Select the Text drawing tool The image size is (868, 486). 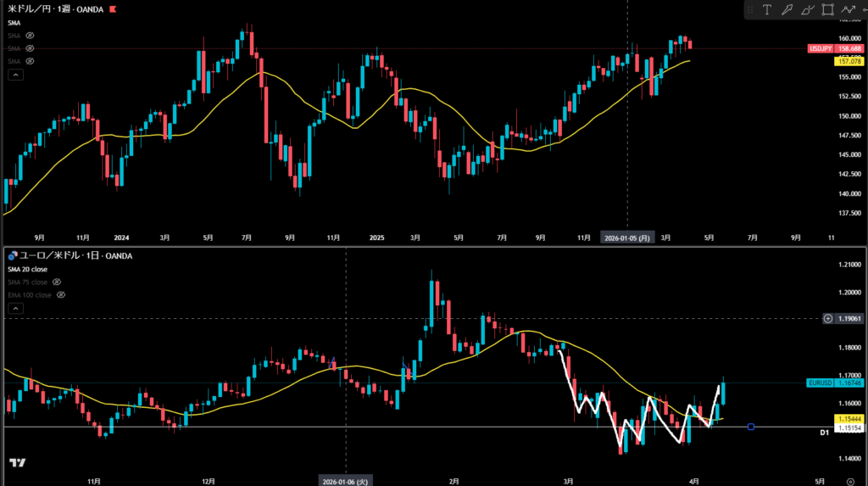[767, 10]
